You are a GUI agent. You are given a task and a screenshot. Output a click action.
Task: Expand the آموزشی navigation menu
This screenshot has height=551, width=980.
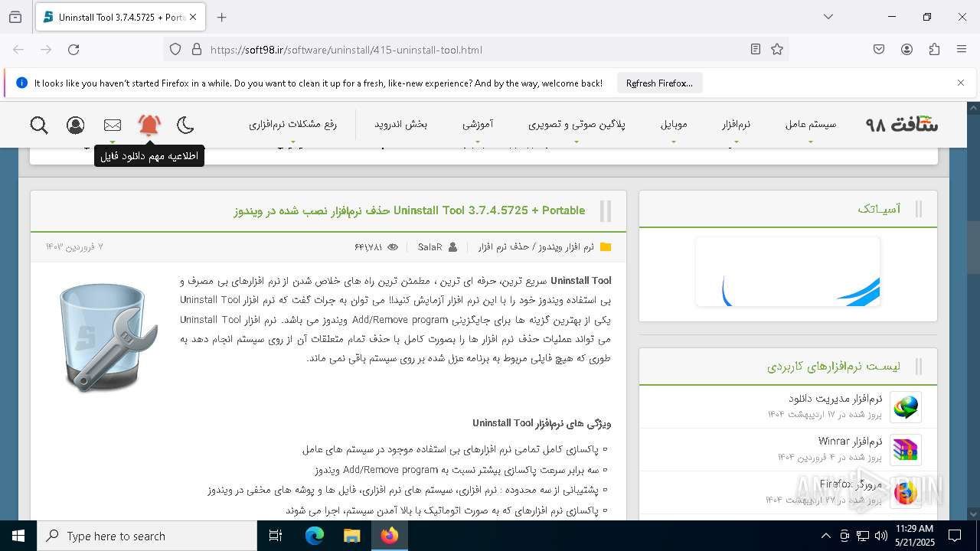[x=478, y=124]
